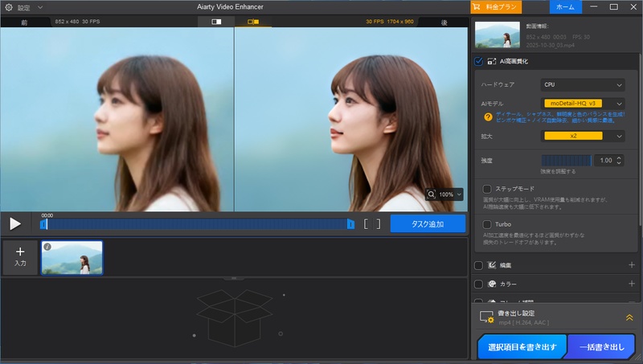Click the 前 before label

24,22
